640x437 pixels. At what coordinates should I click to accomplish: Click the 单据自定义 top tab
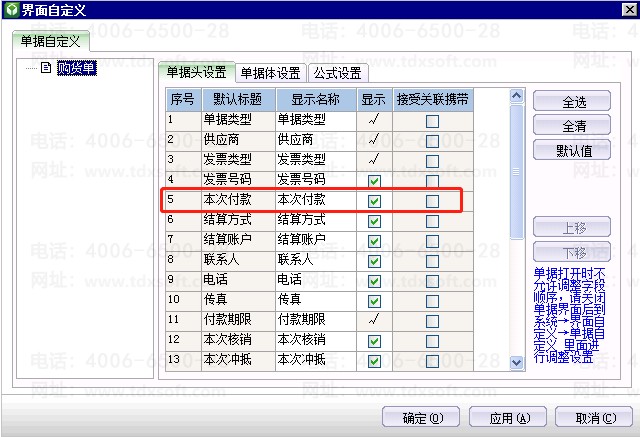[x=50, y=41]
